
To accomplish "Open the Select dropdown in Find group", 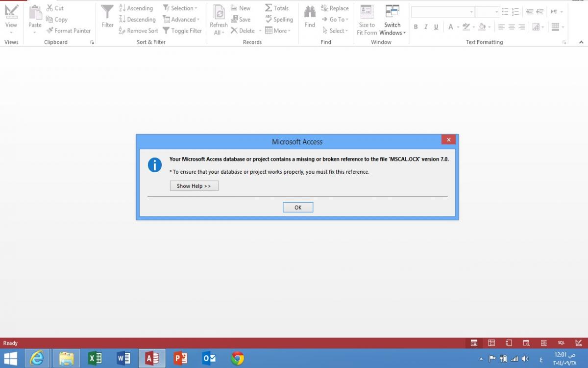I will [335, 31].
